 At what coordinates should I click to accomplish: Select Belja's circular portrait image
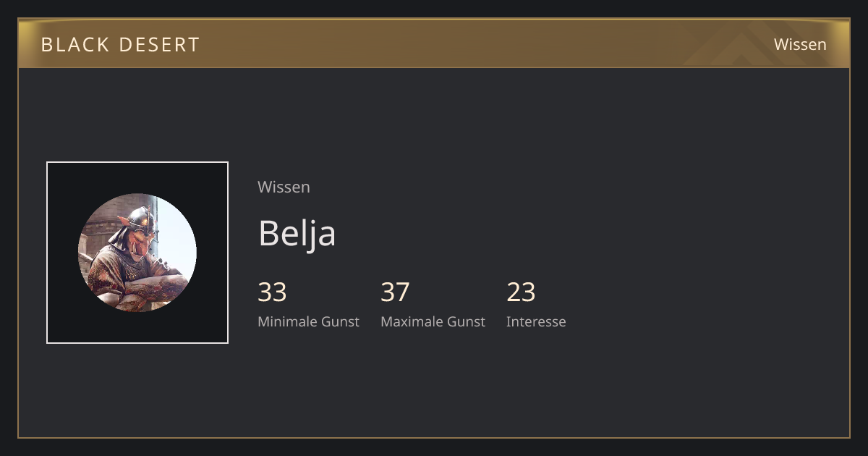(x=137, y=253)
